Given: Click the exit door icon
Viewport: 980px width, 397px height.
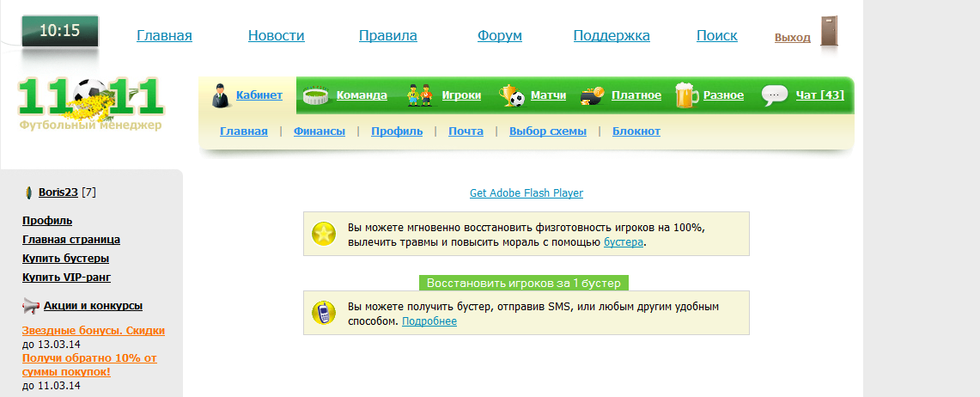Looking at the screenshot, I should [828, 33].
